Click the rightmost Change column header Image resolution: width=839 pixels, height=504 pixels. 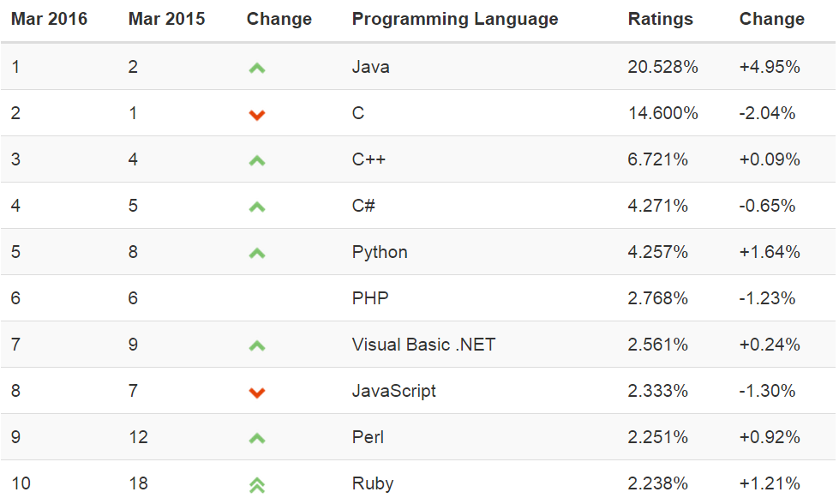(x=771, y=19)
